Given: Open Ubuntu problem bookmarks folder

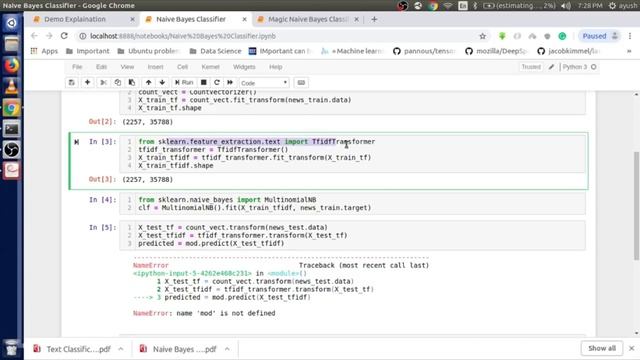Looking at the screenshot, I should (149, 51).
